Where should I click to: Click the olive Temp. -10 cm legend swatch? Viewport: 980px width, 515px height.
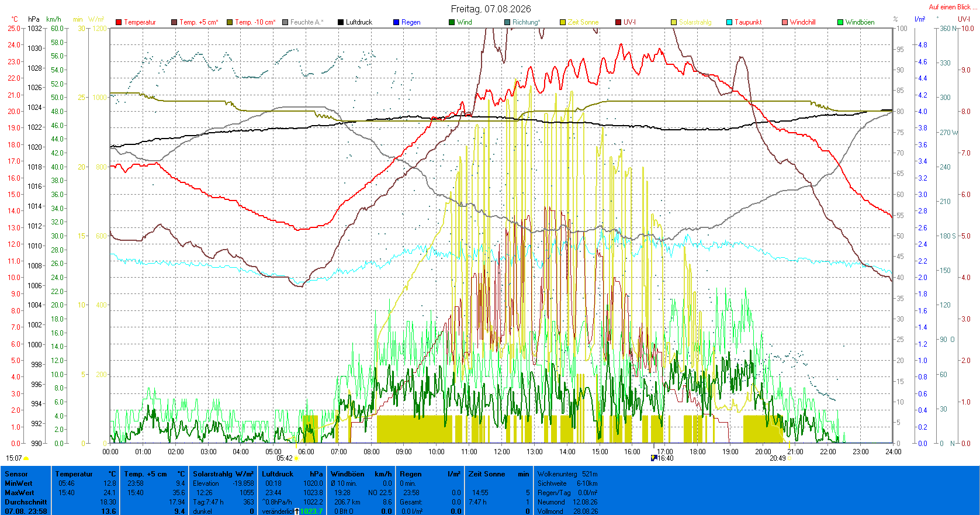(230, 22)
